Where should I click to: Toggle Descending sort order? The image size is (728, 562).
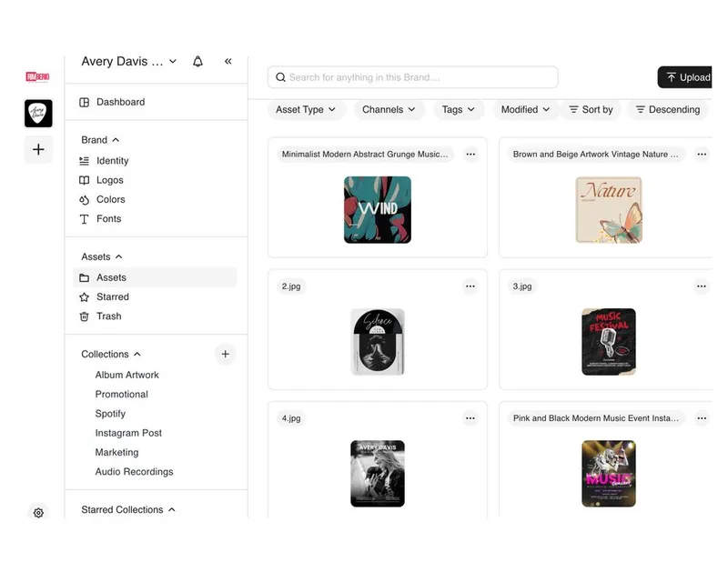pos(667,109)
